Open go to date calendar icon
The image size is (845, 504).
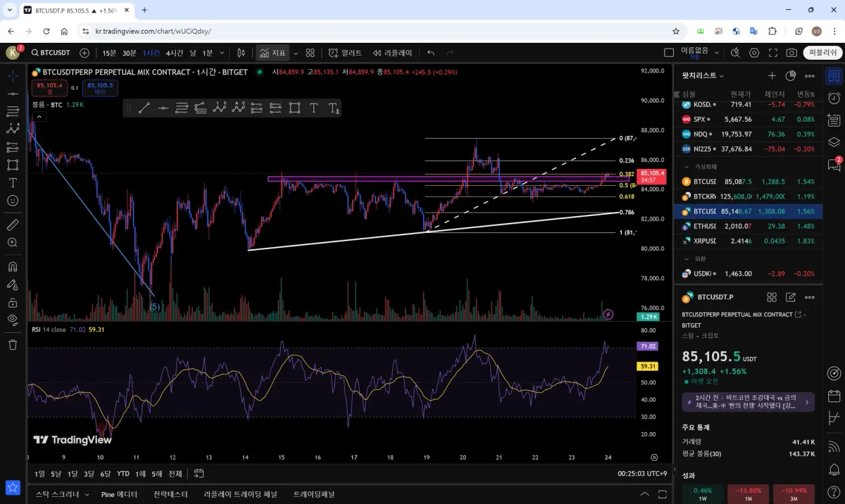[x=199, y=474]
